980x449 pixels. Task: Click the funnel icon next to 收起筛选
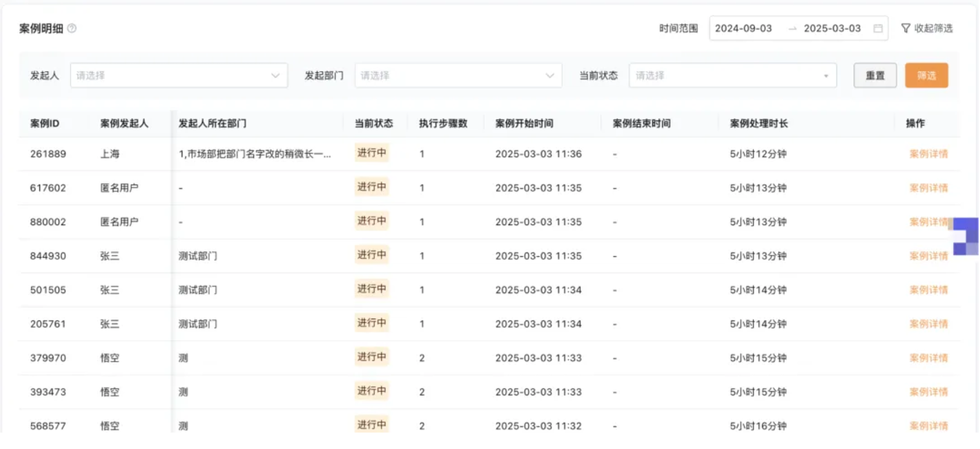pyautogui.click(x=905, y=28)
